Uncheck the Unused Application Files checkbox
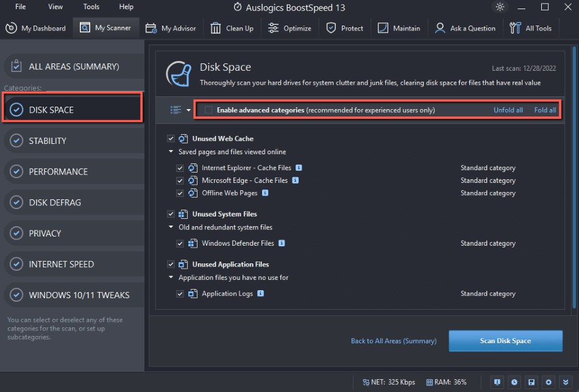Image resolution: width=579 pixels, height=392 pixels. click(171, 264)
